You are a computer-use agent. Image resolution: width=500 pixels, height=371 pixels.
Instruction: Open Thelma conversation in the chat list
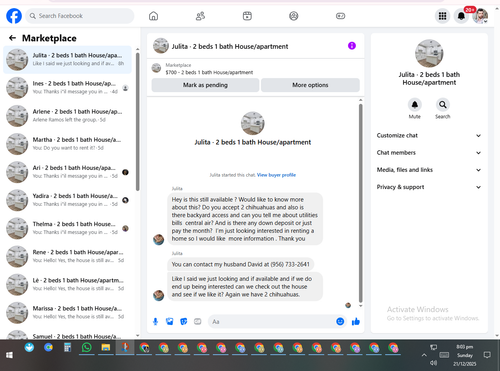point(67,228)
